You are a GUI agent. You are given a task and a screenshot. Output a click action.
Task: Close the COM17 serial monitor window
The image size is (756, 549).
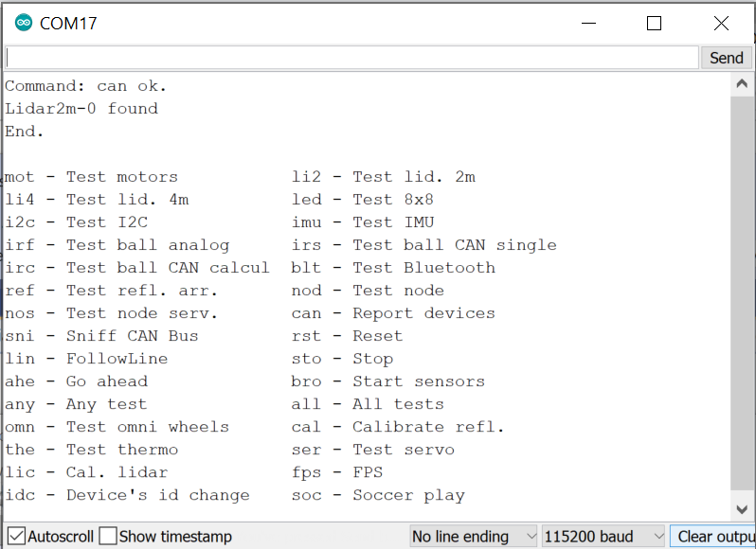721,24
